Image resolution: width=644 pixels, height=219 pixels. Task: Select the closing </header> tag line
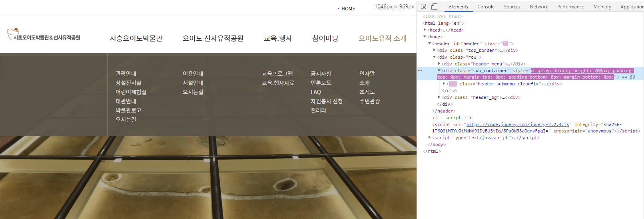click(x=444, y=111)
